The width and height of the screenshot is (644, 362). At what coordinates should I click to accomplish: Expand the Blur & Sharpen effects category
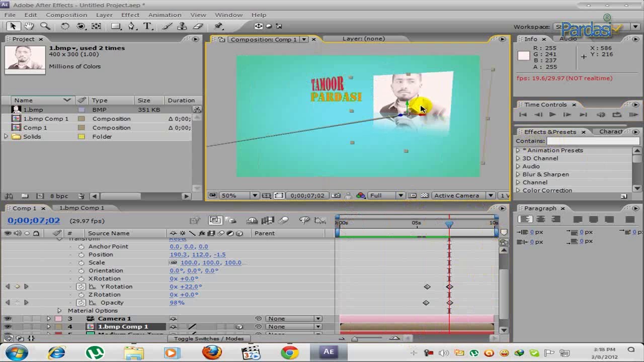(x=518, y=174)
